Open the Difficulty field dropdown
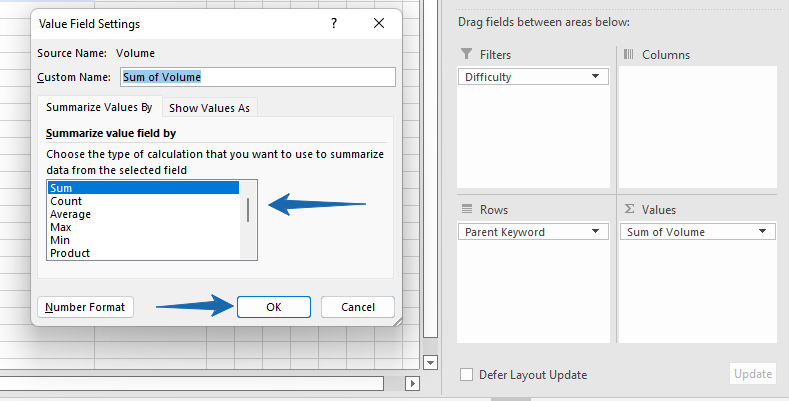Viewport: 789px width, 401px height. 596,76
